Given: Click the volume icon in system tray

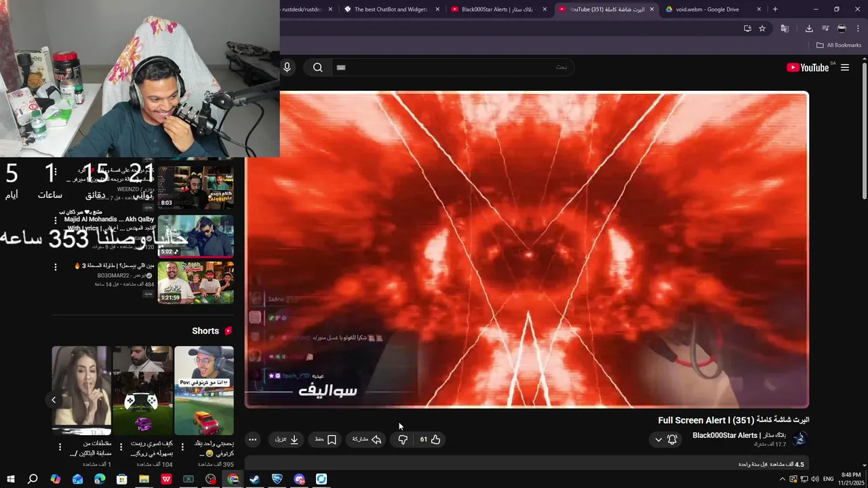Looking at the screenshot, I should coord(816,479).
